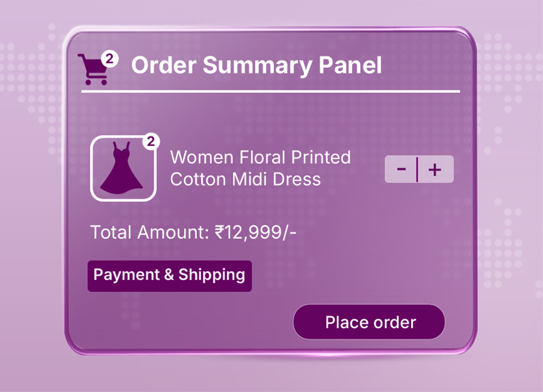This screenshot has height=392, width=543.
Task: Click the white line under the panel header
Action: pyautogui.click(x=270, y=91)
